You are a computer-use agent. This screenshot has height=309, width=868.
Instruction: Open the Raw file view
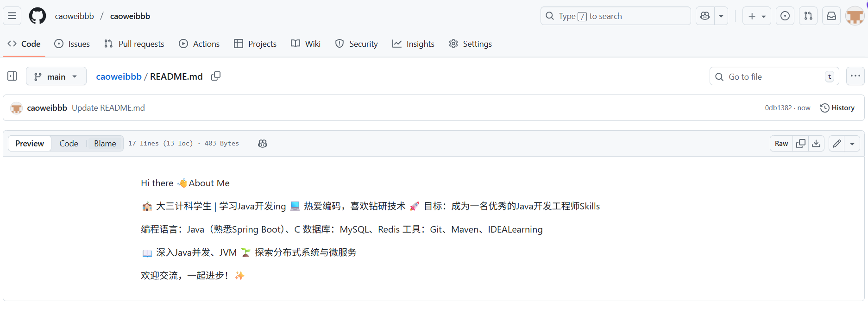coord(781,144)
